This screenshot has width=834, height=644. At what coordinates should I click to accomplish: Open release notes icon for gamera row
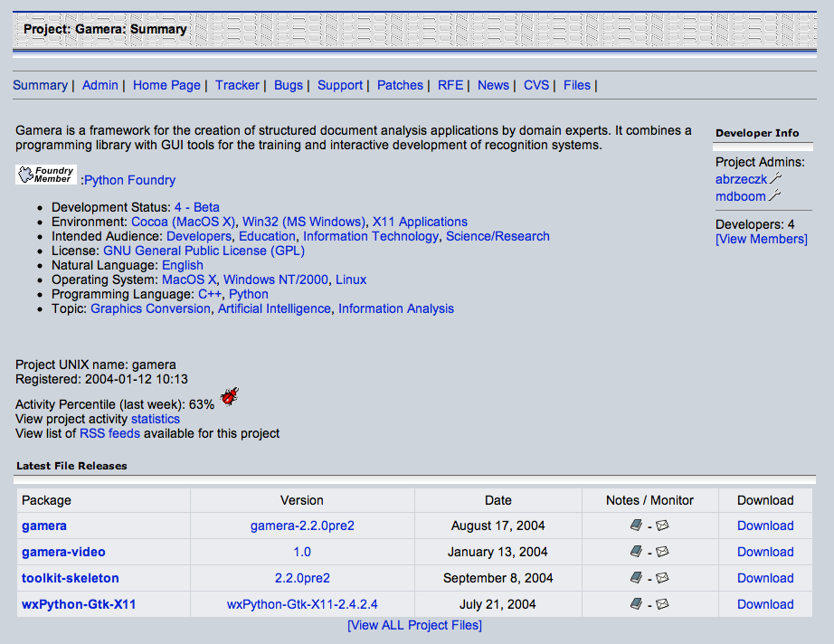click(x=636, y=526)
